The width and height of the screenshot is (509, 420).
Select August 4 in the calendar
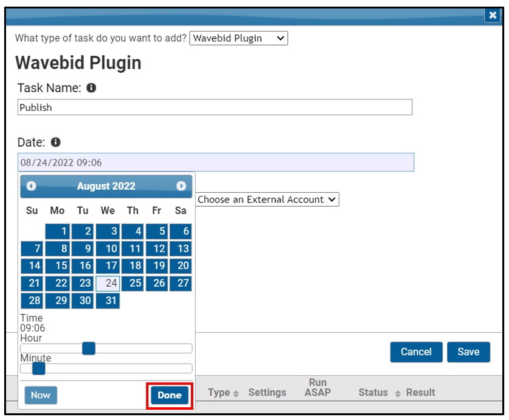[x=133, y=232]
